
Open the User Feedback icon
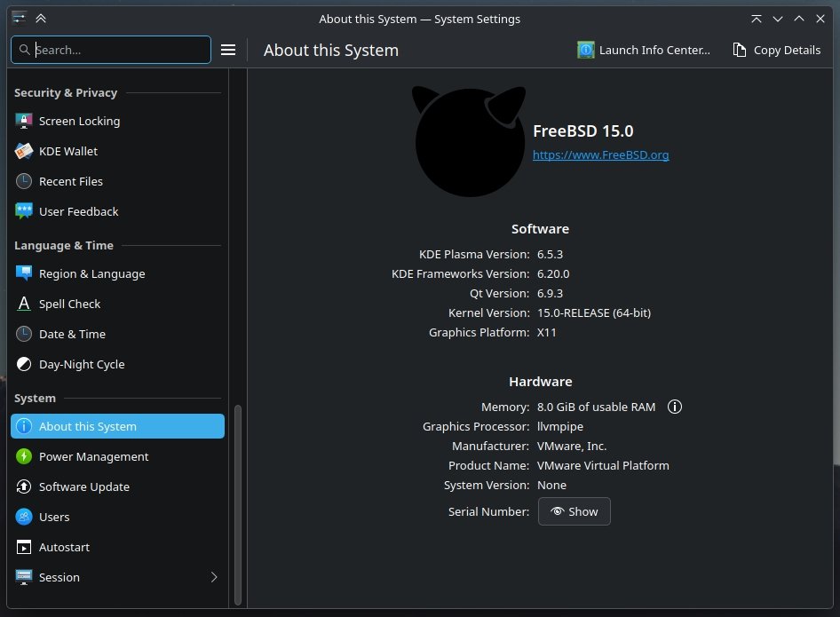[24, 211]
